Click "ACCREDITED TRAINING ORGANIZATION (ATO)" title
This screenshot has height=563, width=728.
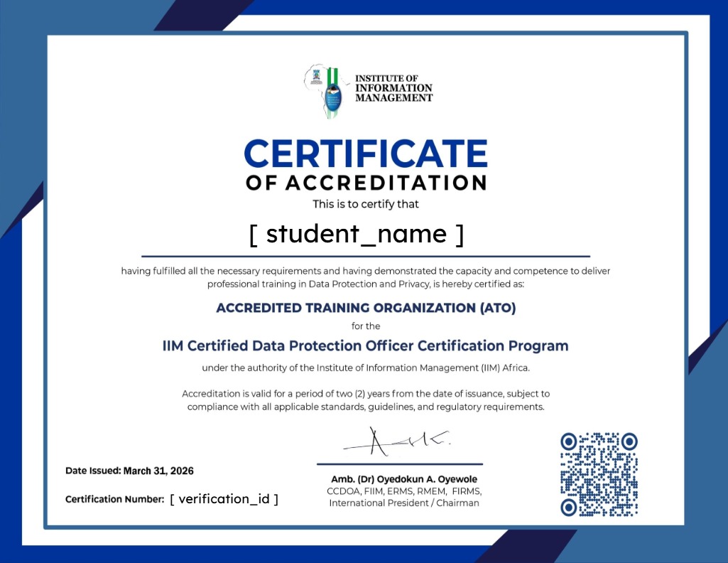[x=366, y=309]
